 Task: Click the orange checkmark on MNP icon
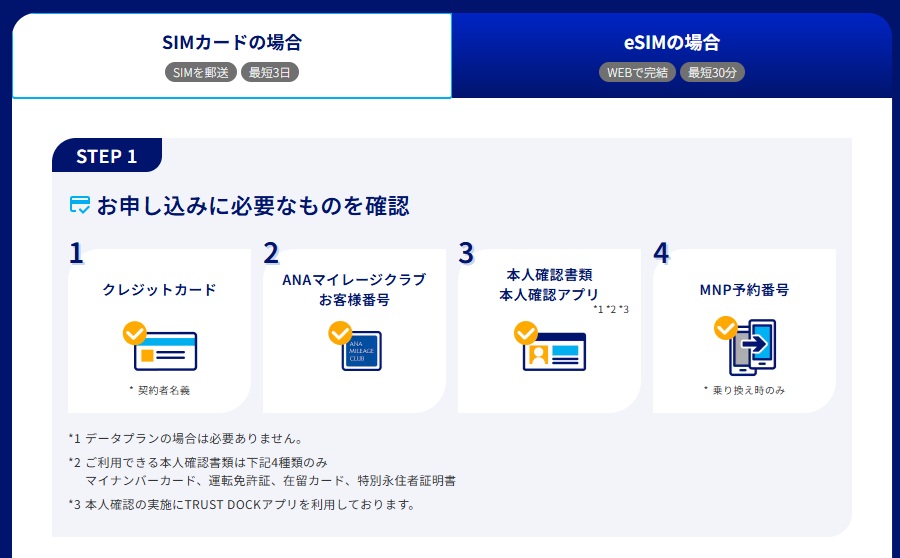coord(726,328)
